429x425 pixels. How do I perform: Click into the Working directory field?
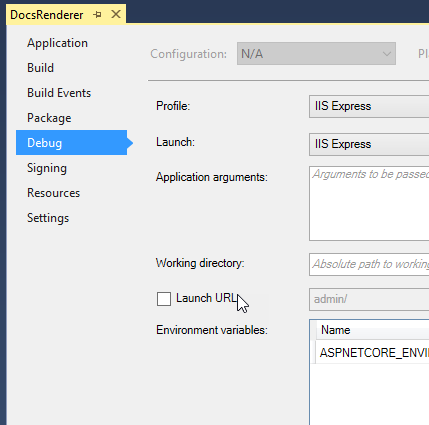pos(369,264)
